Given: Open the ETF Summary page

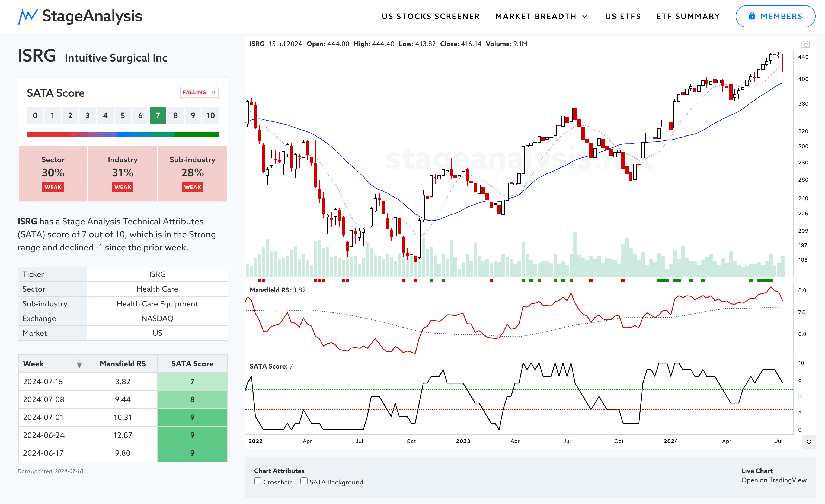Looking at the screenshot, I should 688,16.
